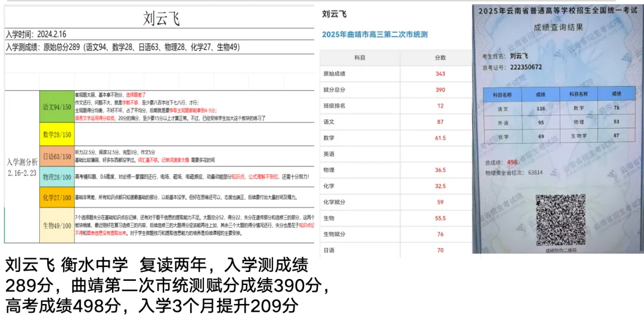Click the 刘云飞 name next to 考生姓名
This screenshot has width=644, height=322.
pos(519,55)
